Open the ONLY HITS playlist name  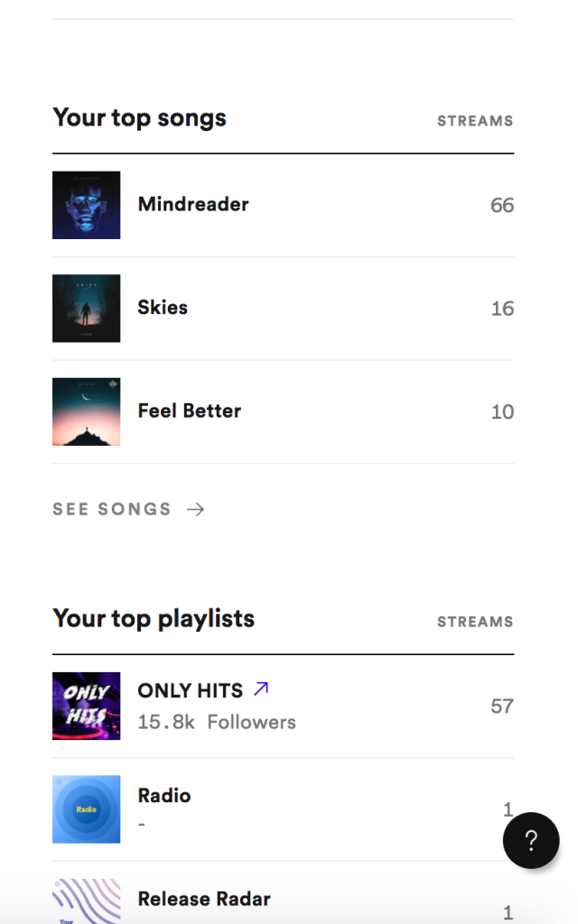click(191, 690)
